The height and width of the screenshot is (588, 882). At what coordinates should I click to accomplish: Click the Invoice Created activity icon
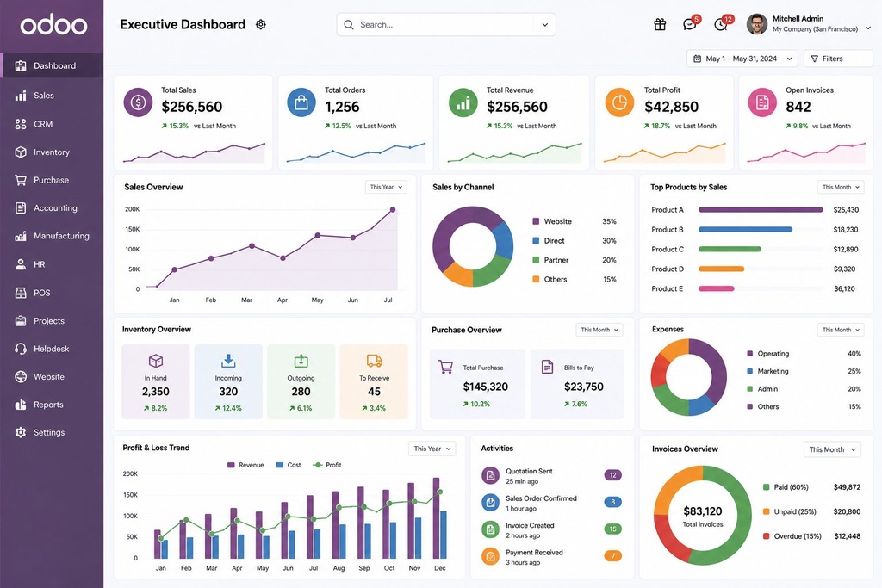(490, 529)
